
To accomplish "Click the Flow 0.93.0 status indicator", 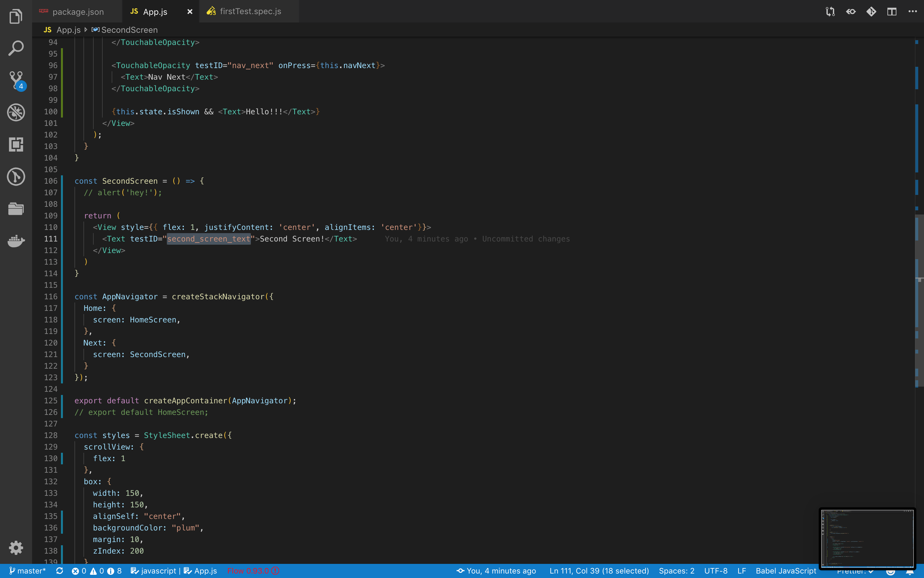I will pyautogui.click(x=253, y=571).
